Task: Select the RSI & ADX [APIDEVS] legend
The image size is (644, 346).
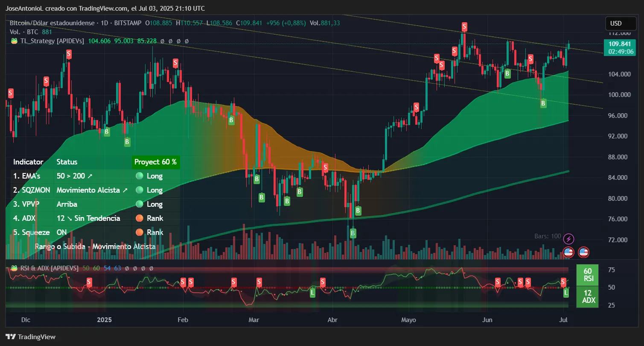Action: [x=44, y=268]
